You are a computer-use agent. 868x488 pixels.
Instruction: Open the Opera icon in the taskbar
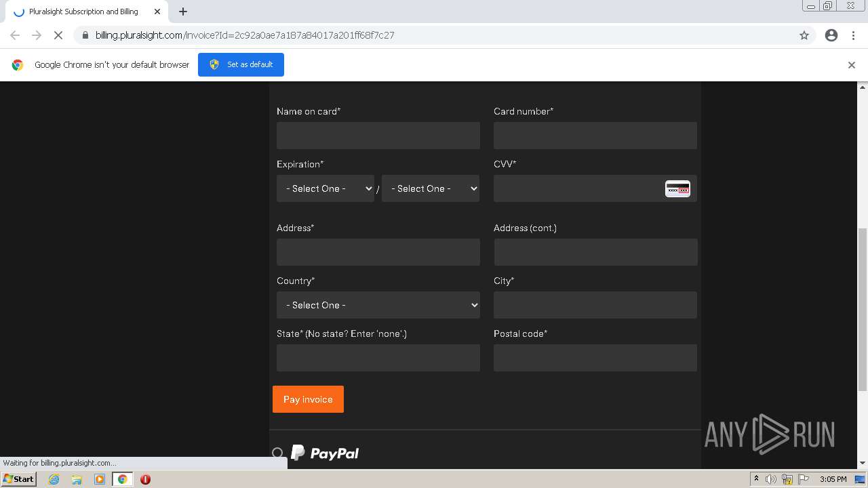click(145, 479)
